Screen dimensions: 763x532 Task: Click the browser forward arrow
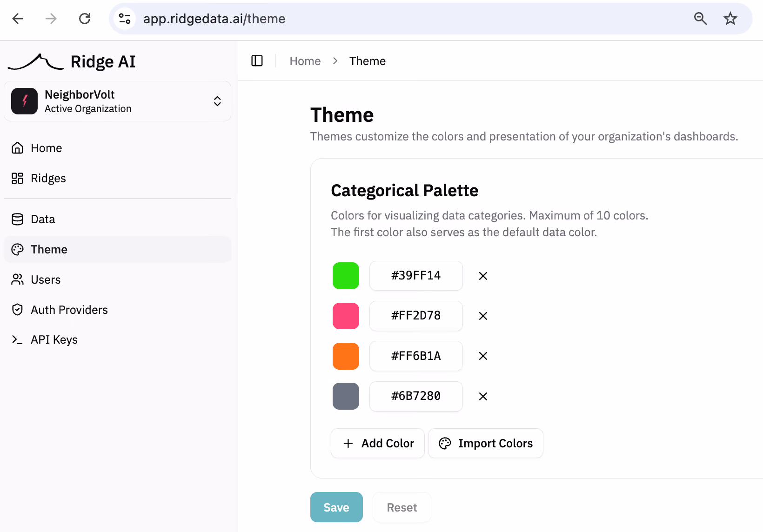51,19
